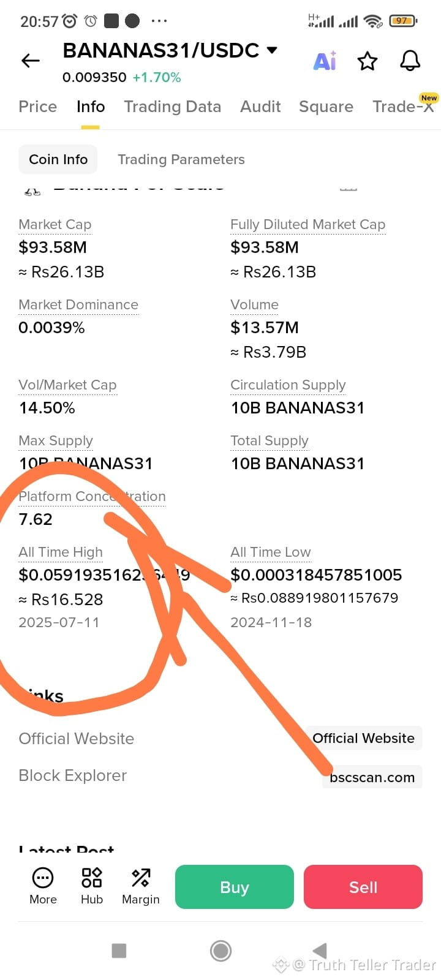
Task: Tap the Android home navigation button
Action: (221, 951)
